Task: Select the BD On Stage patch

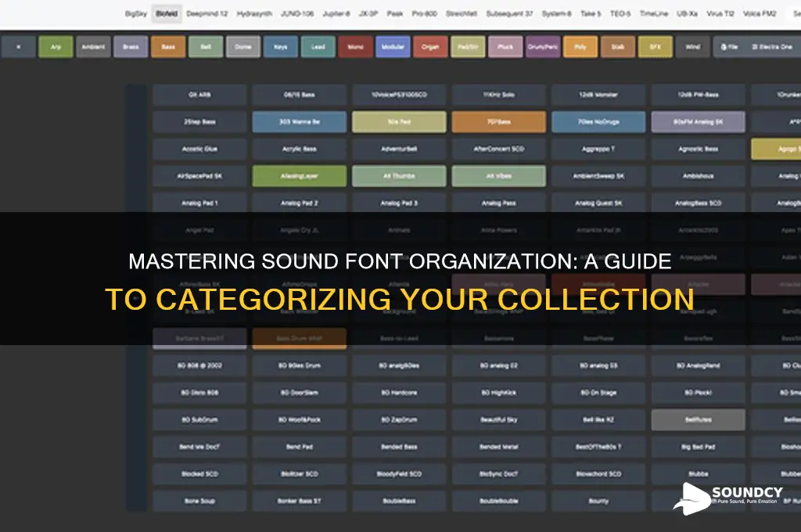Action: 598,393
